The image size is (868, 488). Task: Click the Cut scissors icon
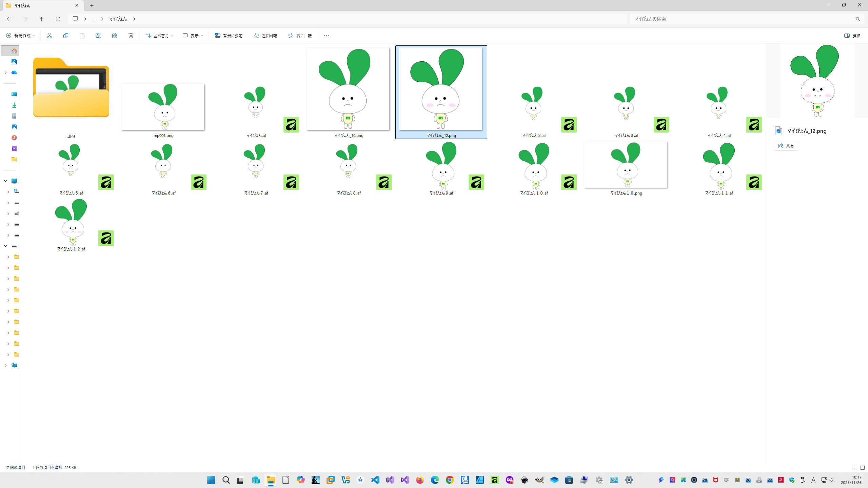tap(50, 36)
